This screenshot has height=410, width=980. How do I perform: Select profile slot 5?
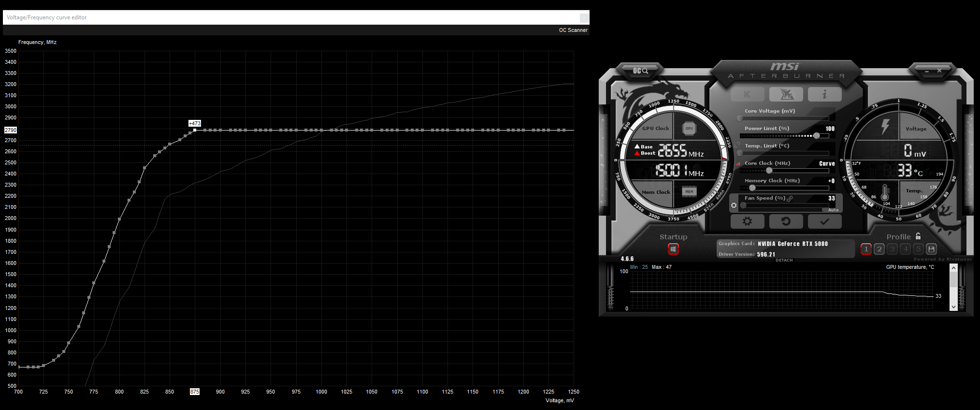point(919,249)
